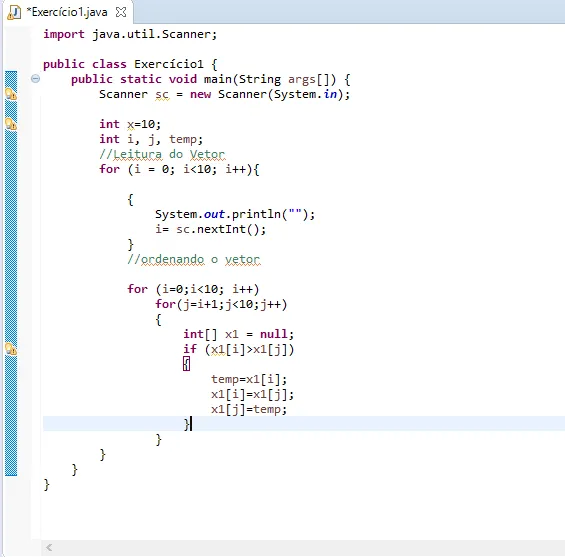Click the Java file icon on the Exercício1.java tab
Viewport: 565px width, 557px height.
14,12
